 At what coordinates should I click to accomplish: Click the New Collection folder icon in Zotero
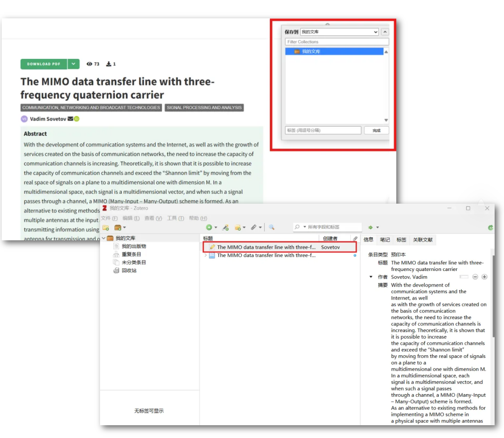106,228
